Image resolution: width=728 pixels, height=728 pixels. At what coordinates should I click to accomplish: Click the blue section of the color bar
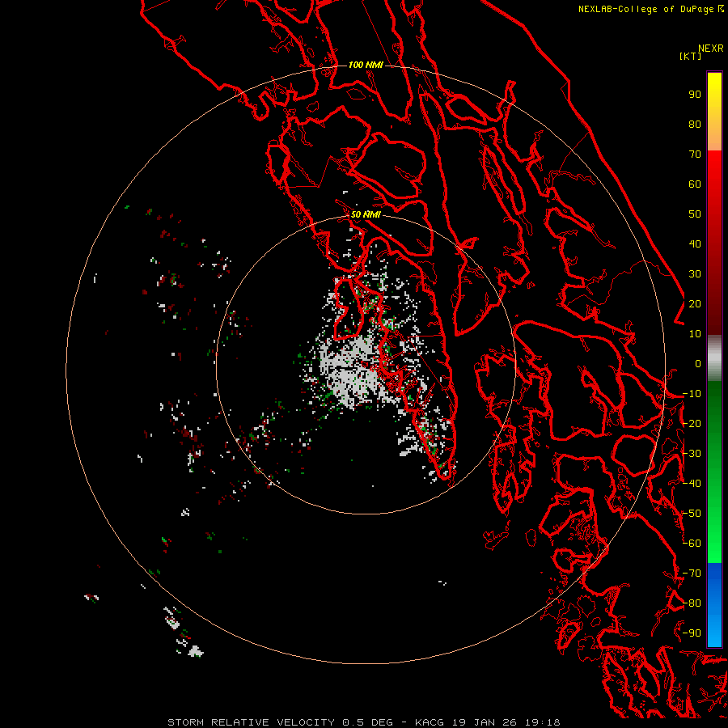coord(714,604)
